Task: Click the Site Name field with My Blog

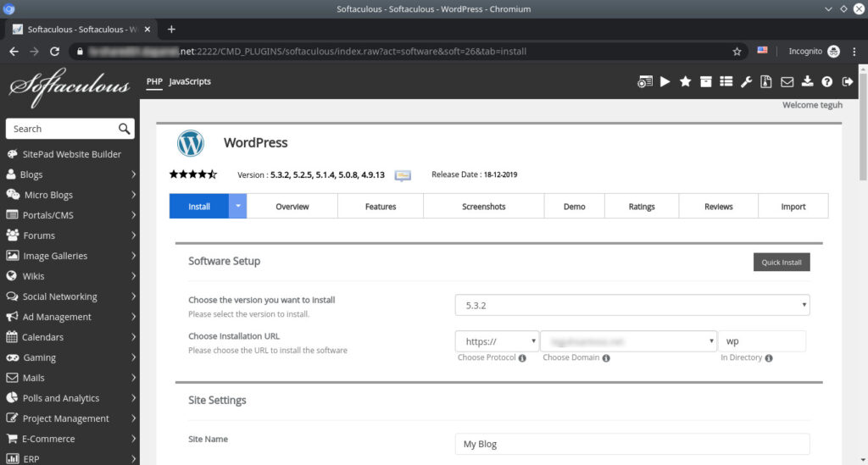Action: (632, 444)
